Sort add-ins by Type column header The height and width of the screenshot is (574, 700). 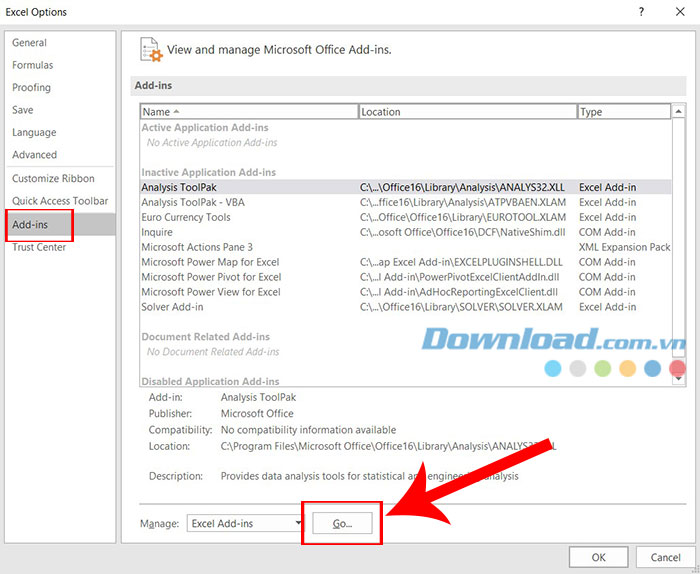[x=625, y=112]
